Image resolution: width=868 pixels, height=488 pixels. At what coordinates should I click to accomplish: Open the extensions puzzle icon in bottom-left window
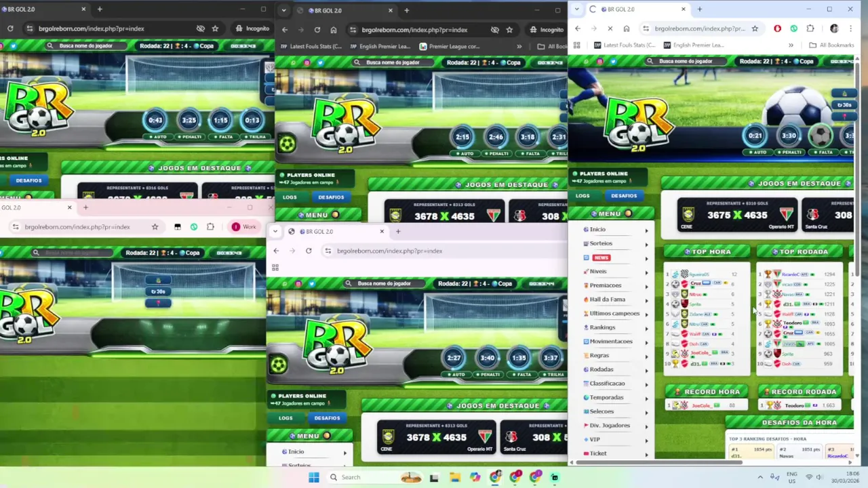pos(210,227)
